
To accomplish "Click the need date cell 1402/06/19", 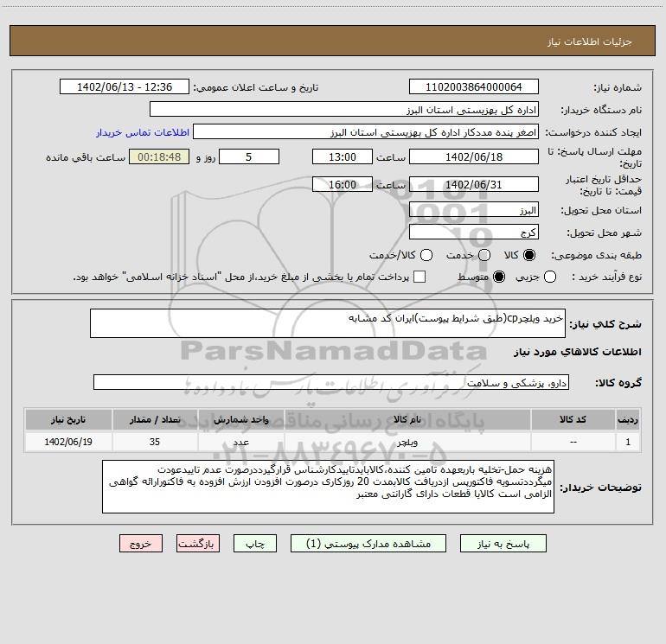I will point(68,442).
